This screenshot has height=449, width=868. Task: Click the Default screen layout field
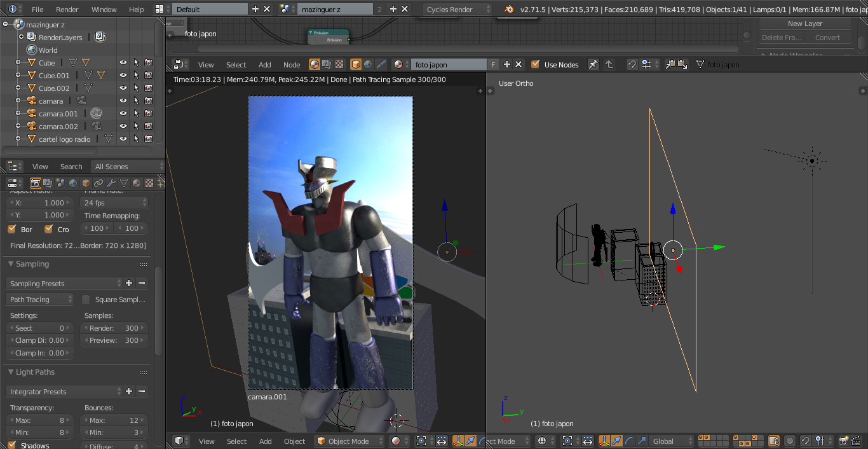(210, 9)
